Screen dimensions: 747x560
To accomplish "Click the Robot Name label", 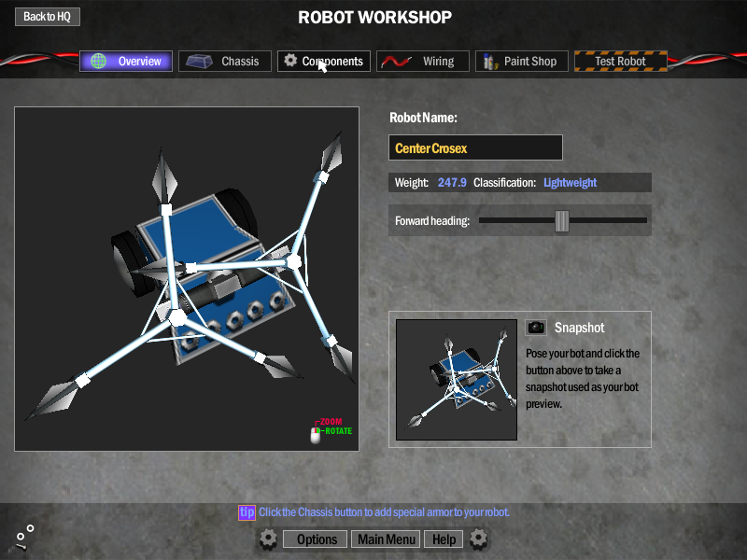I will click(423, 118).
